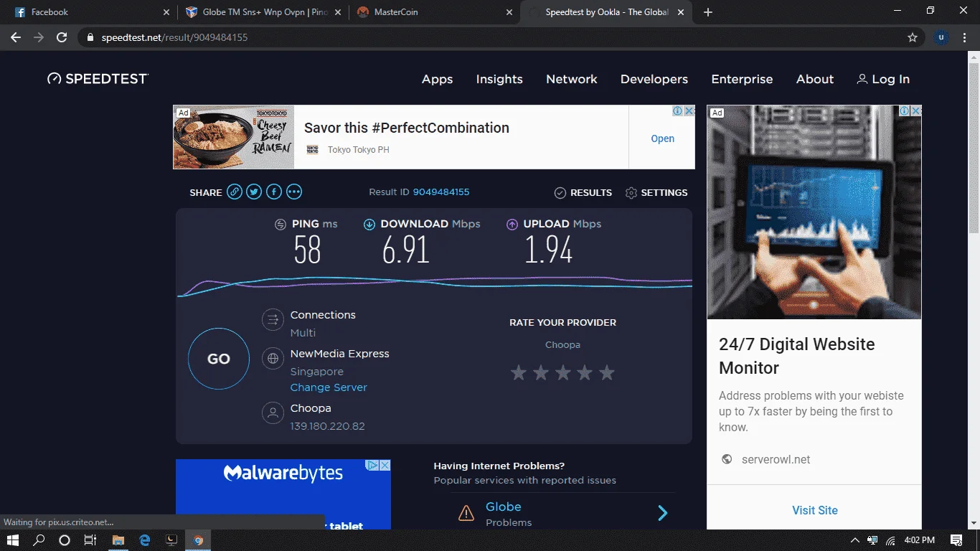This screenshot has width=980, height=551.
Task: Show hidden system tray icons
Action: click(x=855, y=540)
